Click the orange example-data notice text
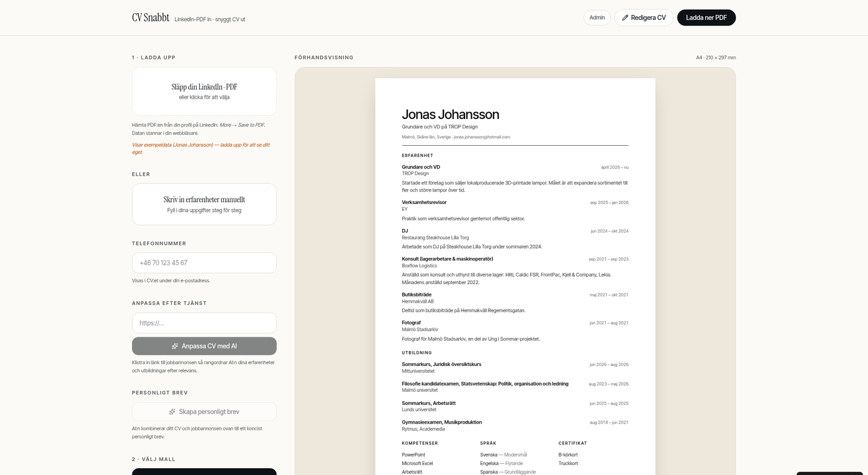Viewport: 868px width, 475px height. 201,148
